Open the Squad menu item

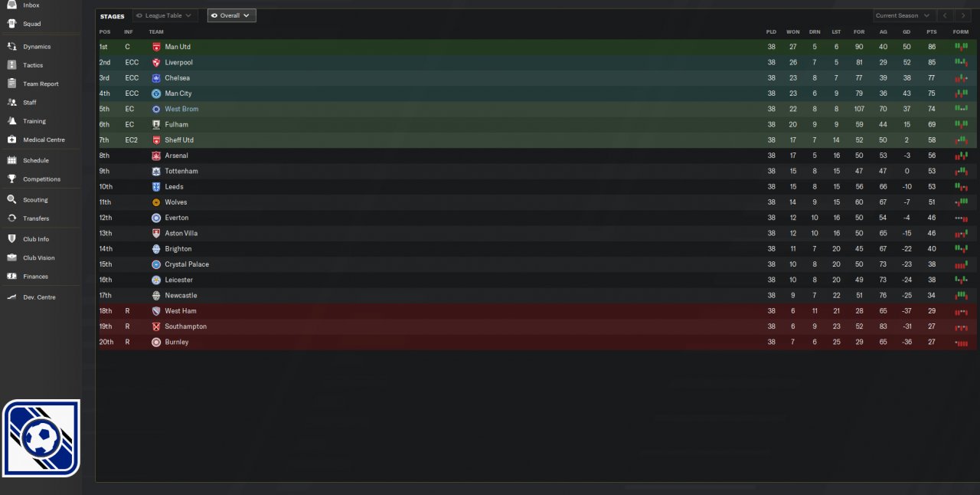coord(32,24)
